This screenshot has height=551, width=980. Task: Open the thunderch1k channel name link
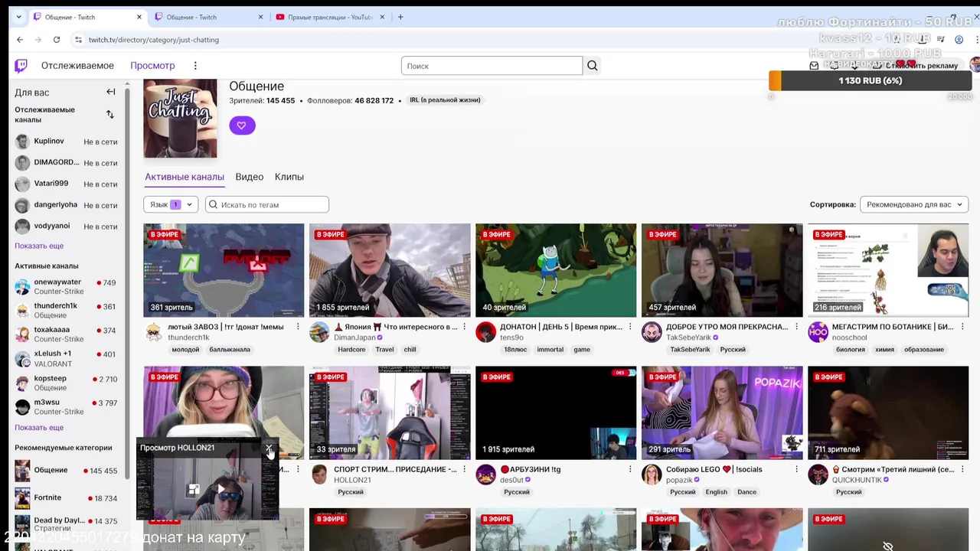click(188, 337)
